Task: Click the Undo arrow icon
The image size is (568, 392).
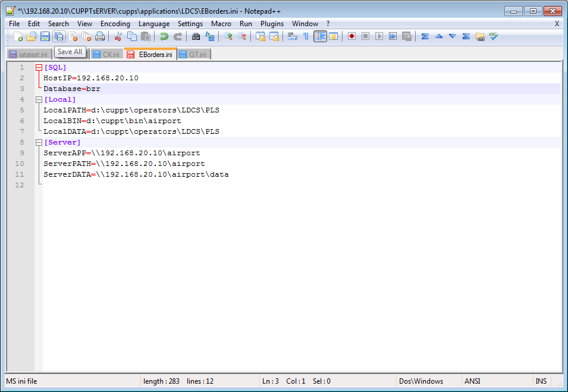Action: (164, 36)
